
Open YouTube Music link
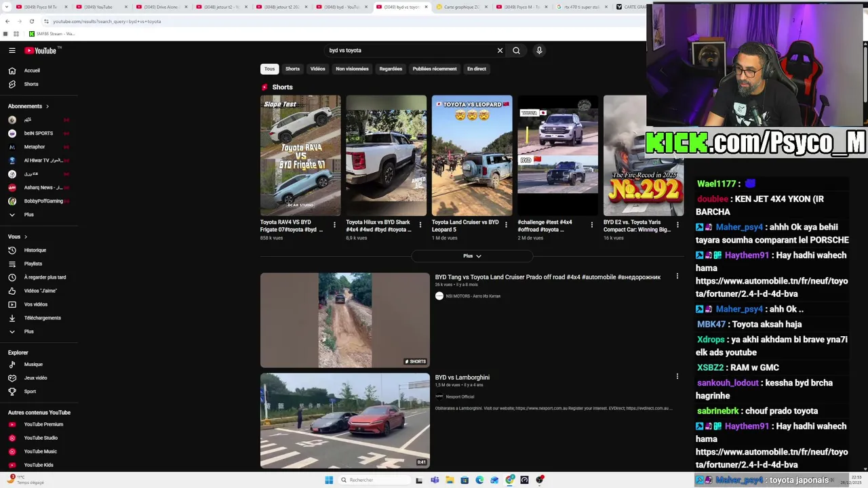coord(39,451)
